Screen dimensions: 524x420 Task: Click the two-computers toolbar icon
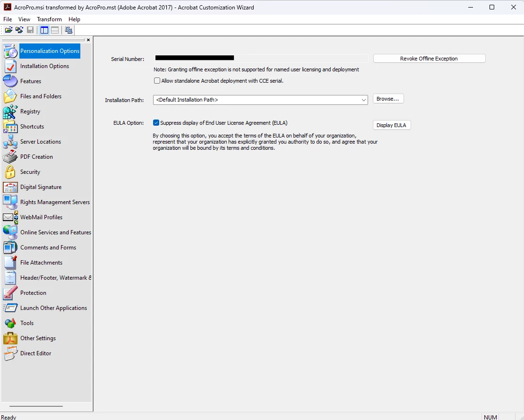pos(69,30)
